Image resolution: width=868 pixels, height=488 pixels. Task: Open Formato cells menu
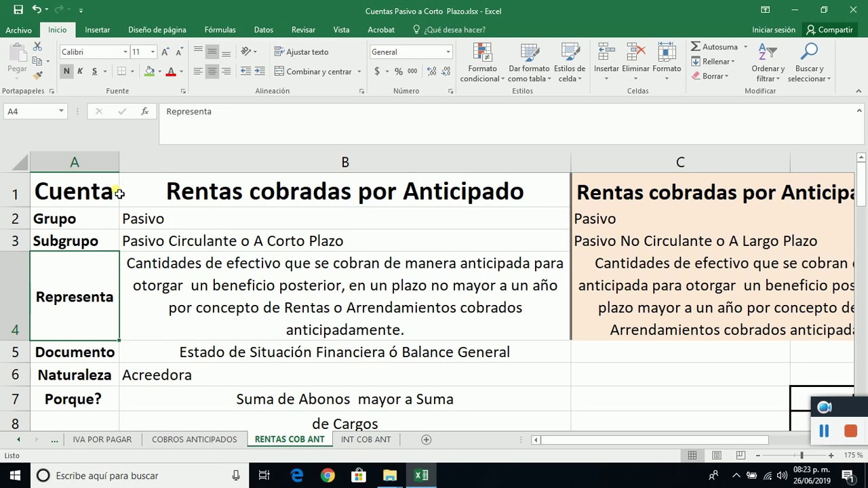(667, 62)
